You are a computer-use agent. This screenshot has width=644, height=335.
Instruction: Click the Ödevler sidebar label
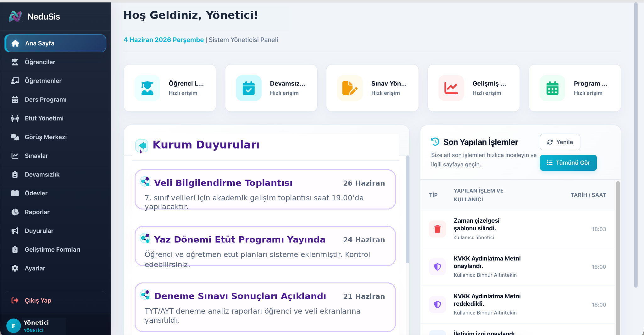[36, 193]
